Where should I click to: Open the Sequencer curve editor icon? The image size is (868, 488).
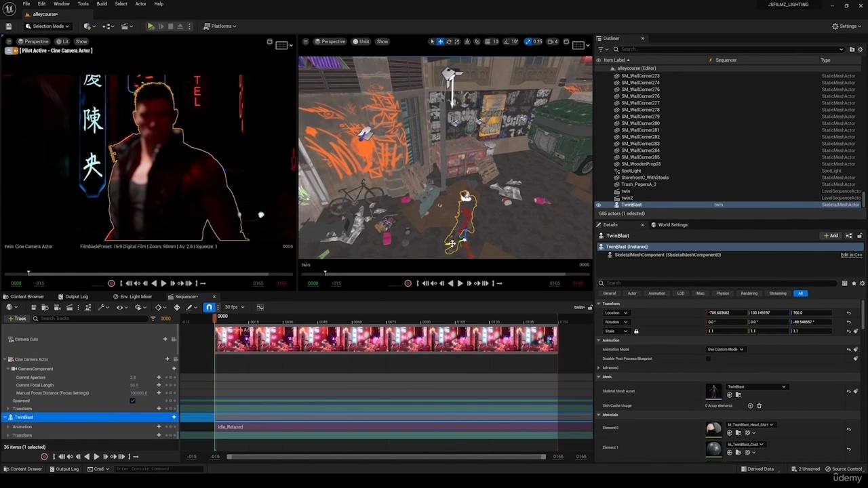[260, 307]
